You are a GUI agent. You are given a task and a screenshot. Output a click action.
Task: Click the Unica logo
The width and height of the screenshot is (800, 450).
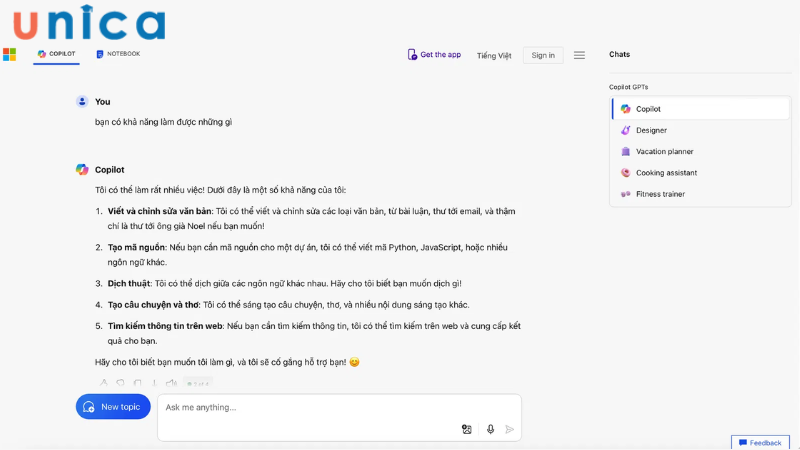coord(90,22)
